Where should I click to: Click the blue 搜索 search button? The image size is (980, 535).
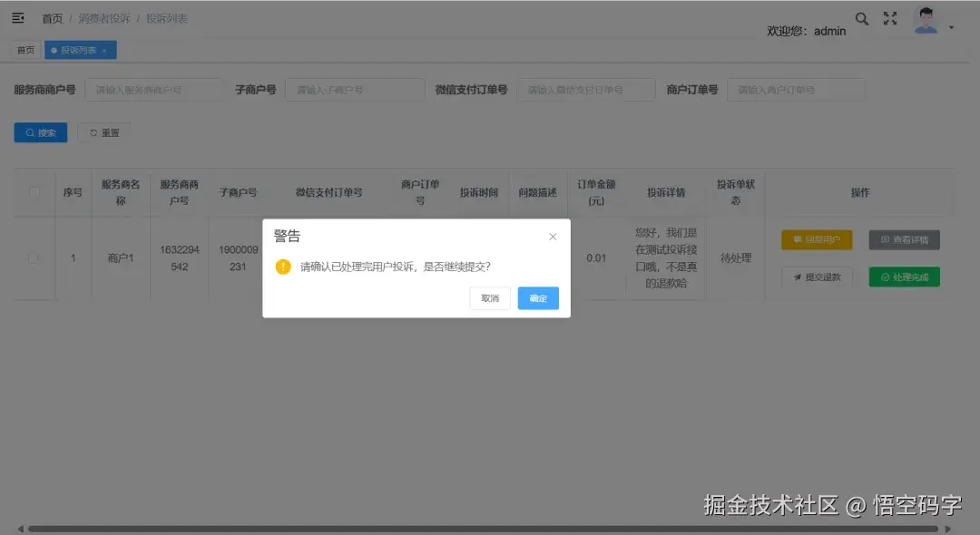[x=40, y=132]
